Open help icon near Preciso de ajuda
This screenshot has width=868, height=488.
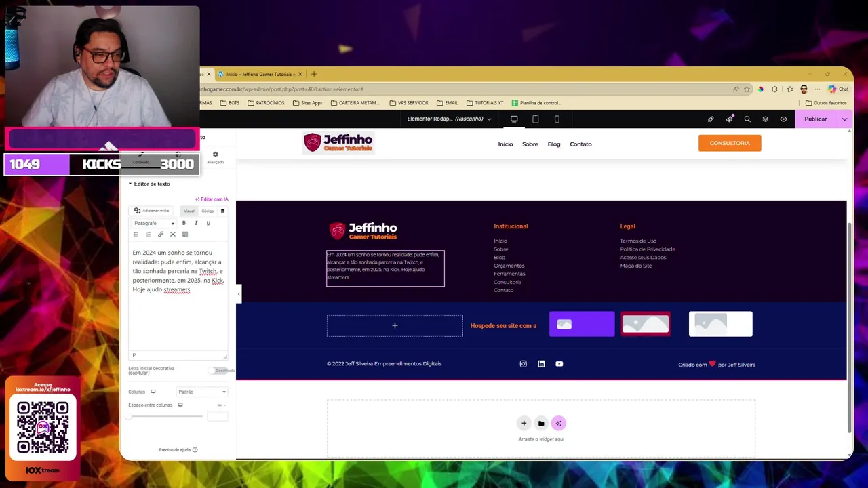[x=195, y=450]
